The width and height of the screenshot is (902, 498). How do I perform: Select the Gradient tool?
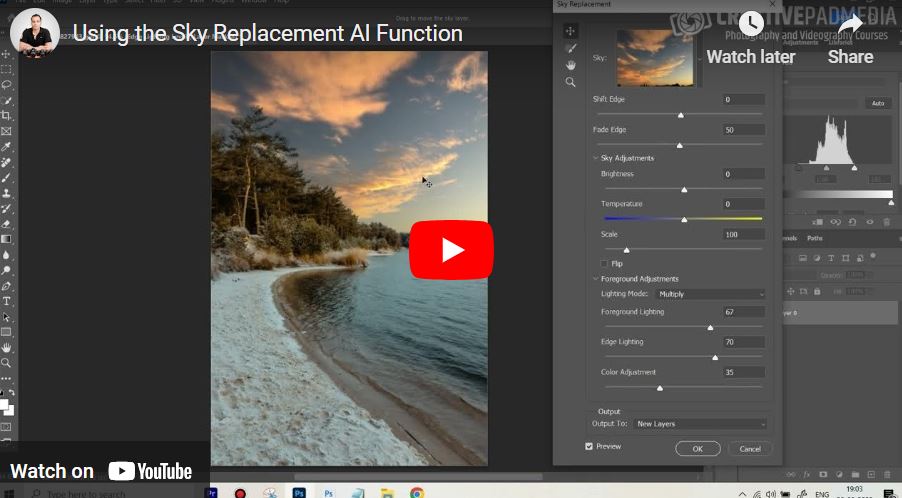(x=6, y=239)
